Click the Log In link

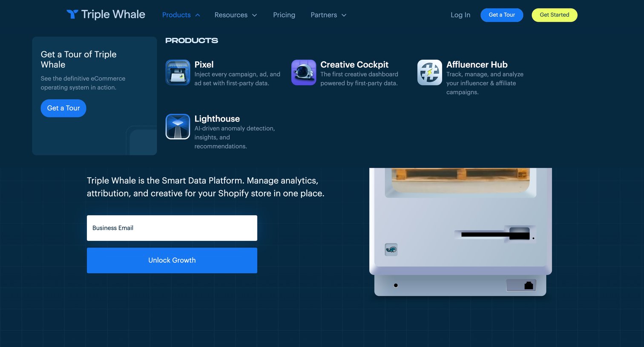pyautogui.click(x=460, y=15)
